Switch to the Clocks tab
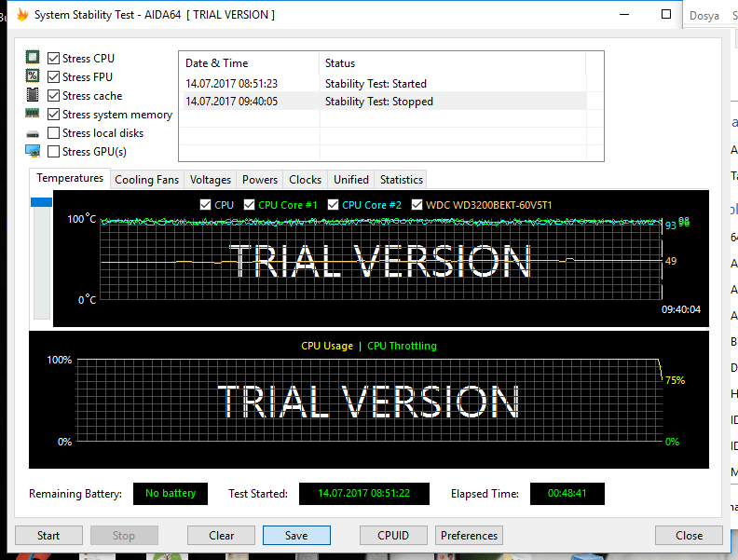738x560 pixels. (305, 180)
